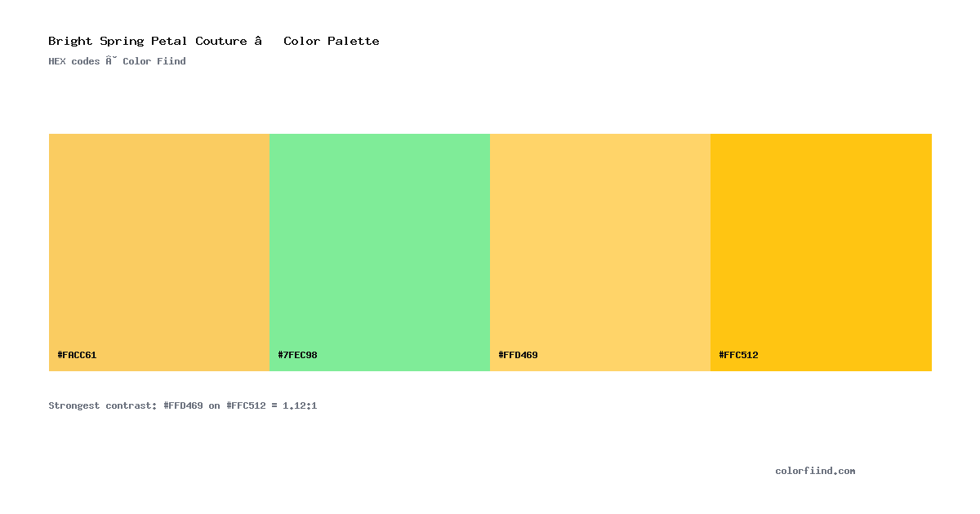Click Color Fiind in the subtitle

point(154,61)
